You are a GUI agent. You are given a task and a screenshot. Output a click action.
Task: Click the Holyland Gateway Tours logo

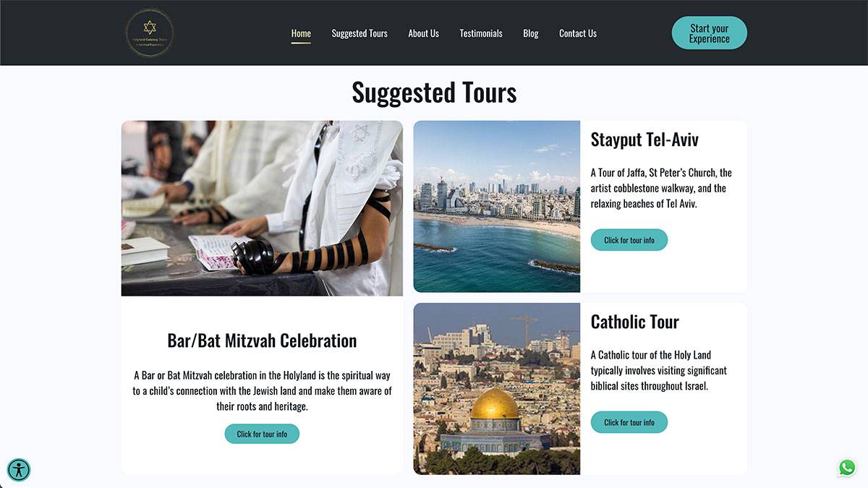pyautogui.click(x=150, y=33)
